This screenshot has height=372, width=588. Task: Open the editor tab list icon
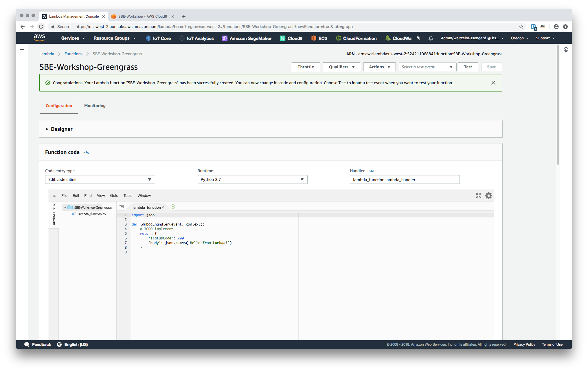(122, 207)
